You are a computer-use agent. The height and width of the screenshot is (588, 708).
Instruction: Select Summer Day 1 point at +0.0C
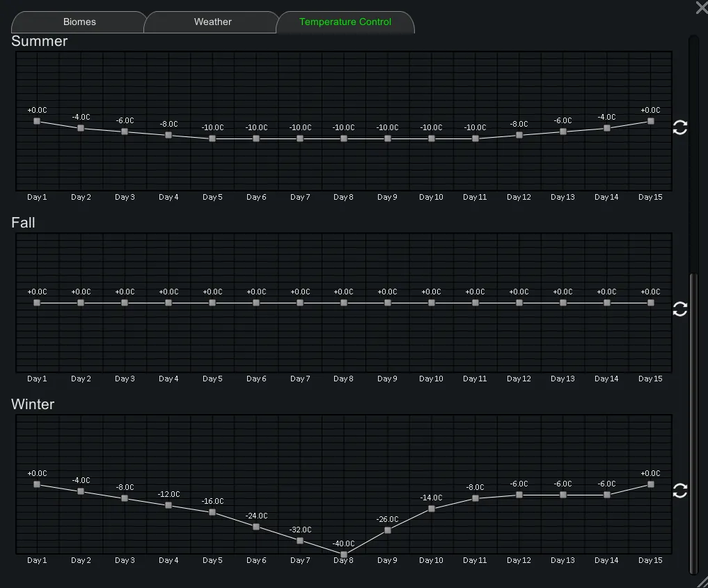[x=37, y=121]
